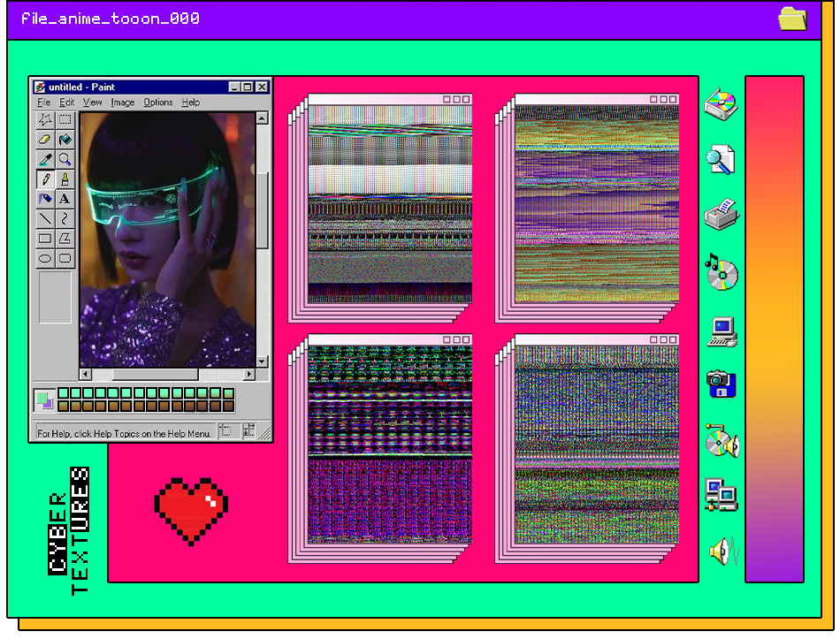Select the Rounded Rectangle tool
The image size is (840, 639).
[65, 258]
